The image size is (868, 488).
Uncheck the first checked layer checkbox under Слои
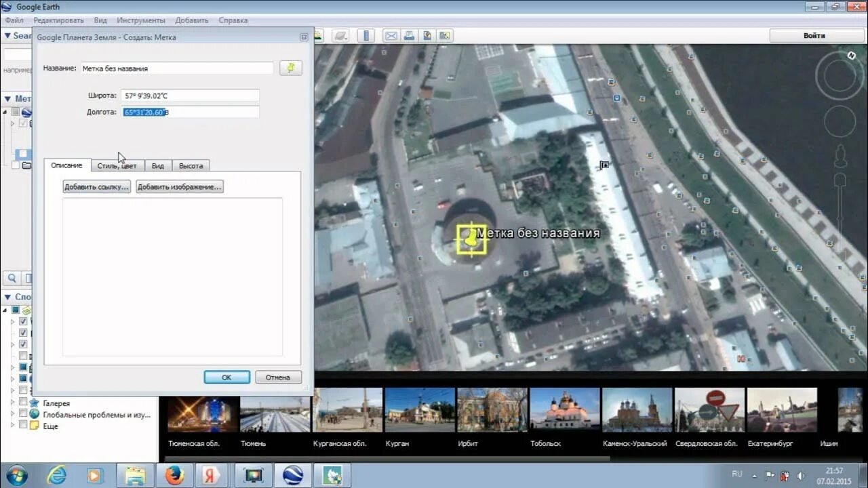tap(23, 321)
